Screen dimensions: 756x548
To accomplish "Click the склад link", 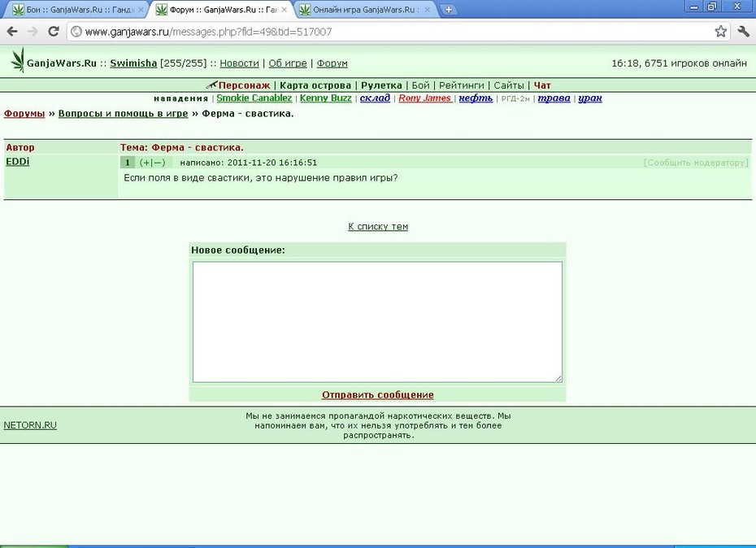I will click(x=375, y=98).
